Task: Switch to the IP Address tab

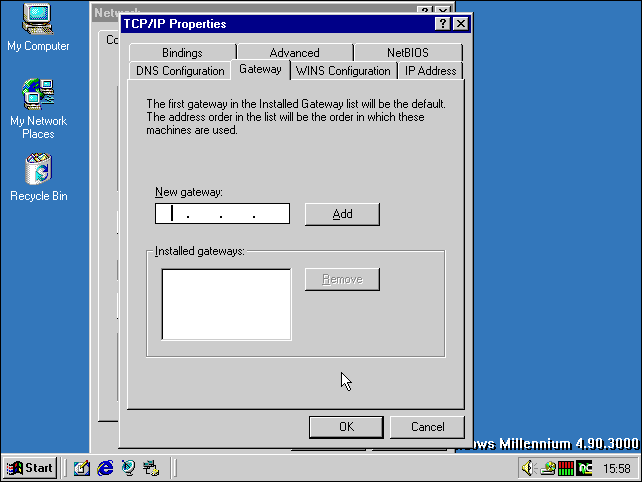Action: pyautogui.click(x=430, y=71)
